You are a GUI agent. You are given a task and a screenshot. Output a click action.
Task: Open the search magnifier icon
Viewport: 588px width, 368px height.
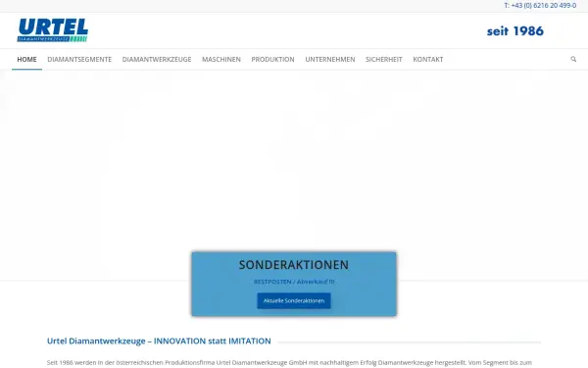(x=573, y=59)
